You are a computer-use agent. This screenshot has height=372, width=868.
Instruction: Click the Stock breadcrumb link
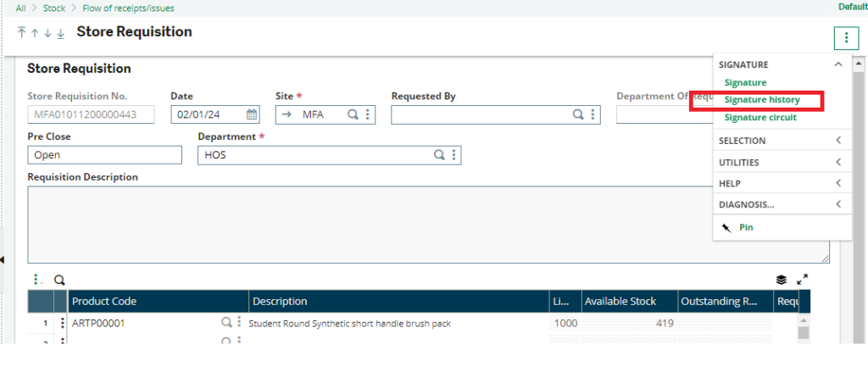click(x=53, y=8)
